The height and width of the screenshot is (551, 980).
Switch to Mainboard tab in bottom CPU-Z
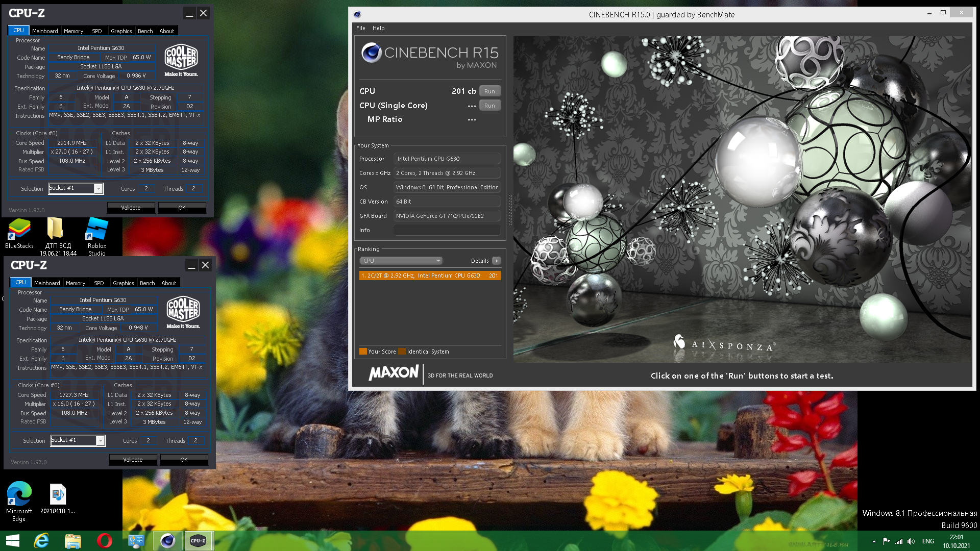click(47, 283)
